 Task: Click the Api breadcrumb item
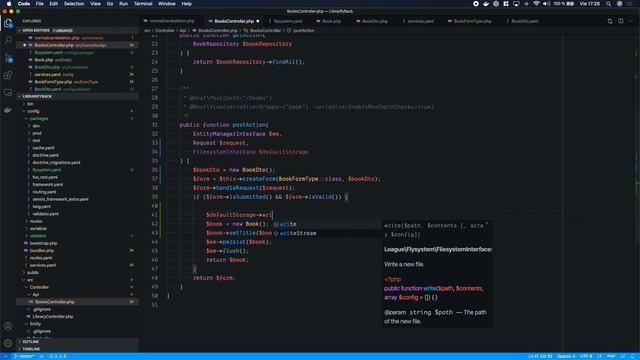[x=183, y=31]
